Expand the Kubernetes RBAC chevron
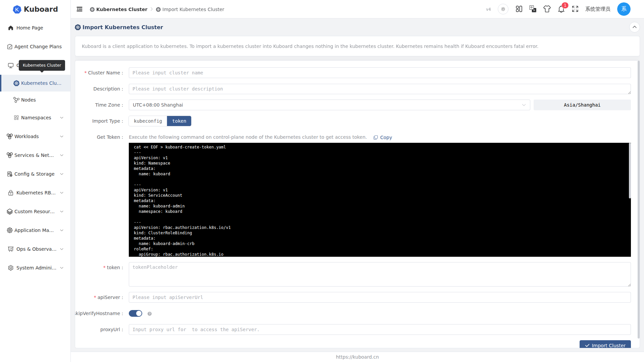Viewport: 644px width, 362px height. pyautogui.click(x=62, y=193)
